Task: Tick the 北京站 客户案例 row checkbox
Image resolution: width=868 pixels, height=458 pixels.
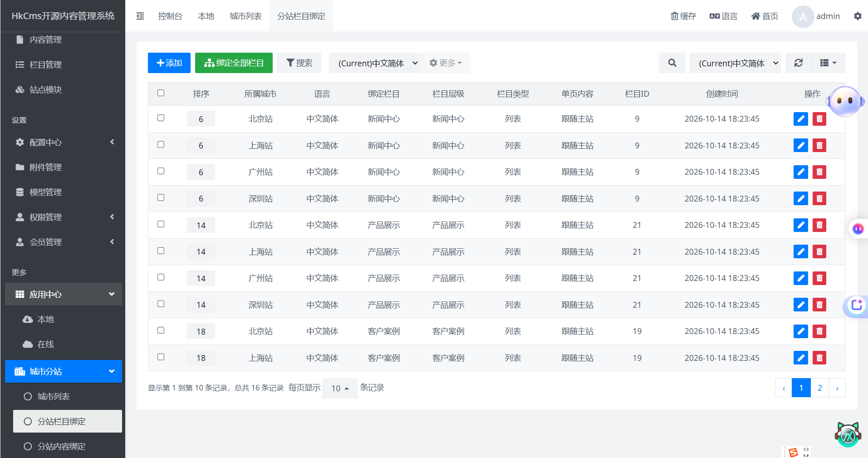Action: point(161,330)
